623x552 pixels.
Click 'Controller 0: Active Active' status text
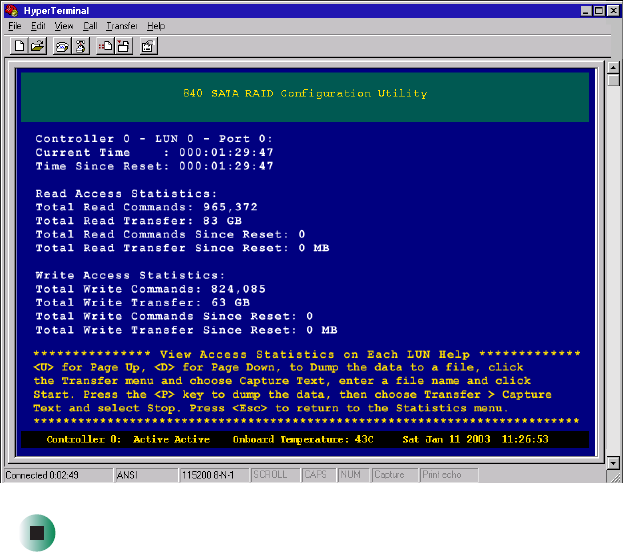pyautogui.click(x=128, y=440)
